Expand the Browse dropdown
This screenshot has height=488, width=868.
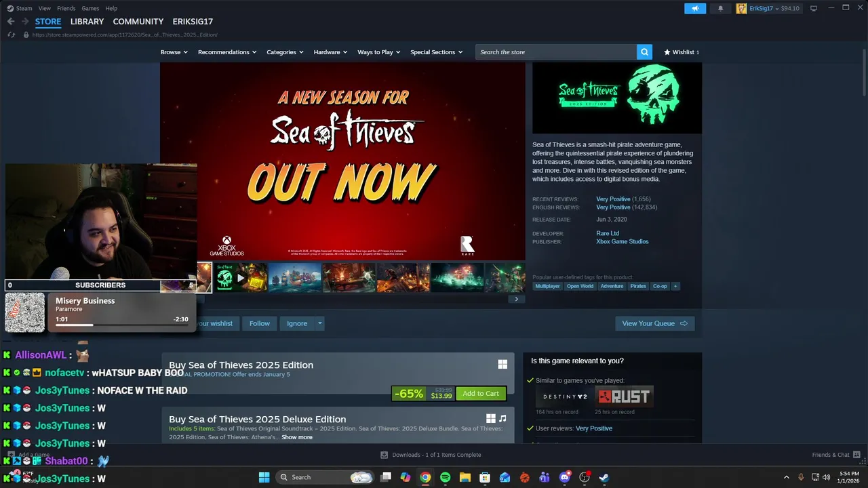click(174, 52)
